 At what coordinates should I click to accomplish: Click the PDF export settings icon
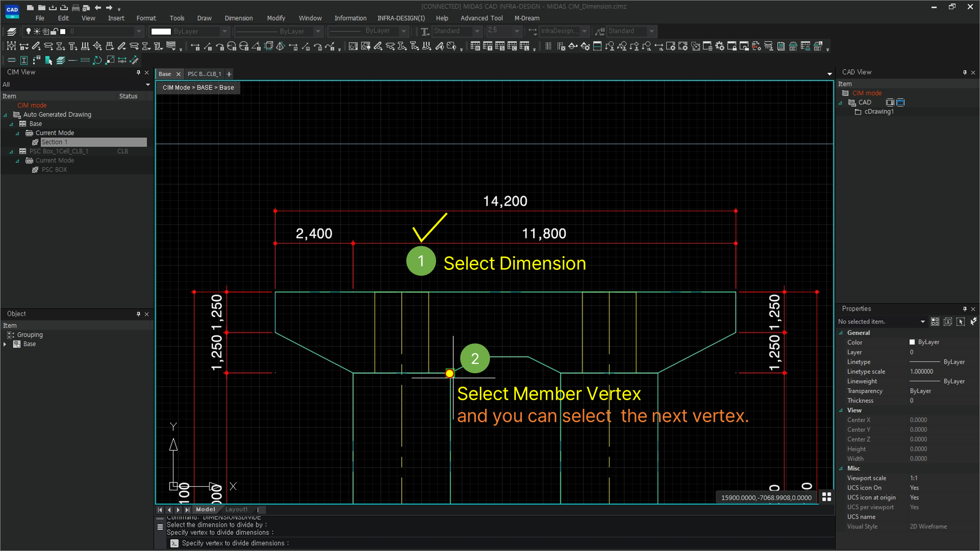tap(757, 46)
